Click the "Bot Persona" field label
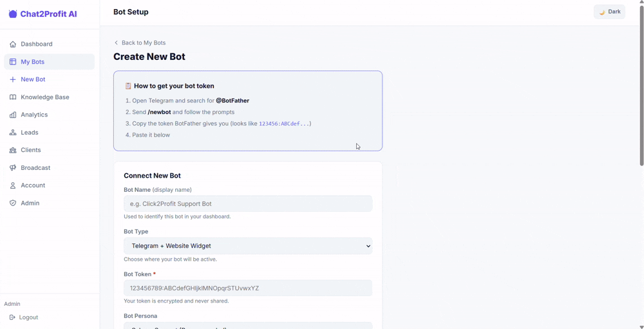This screenshot has height=329, width=644. 140,316
